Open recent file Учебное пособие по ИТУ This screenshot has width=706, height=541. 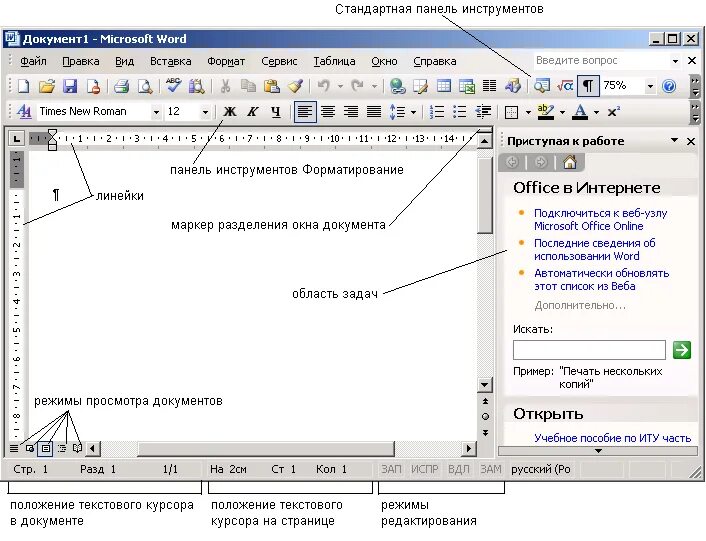tap(612, 438)
